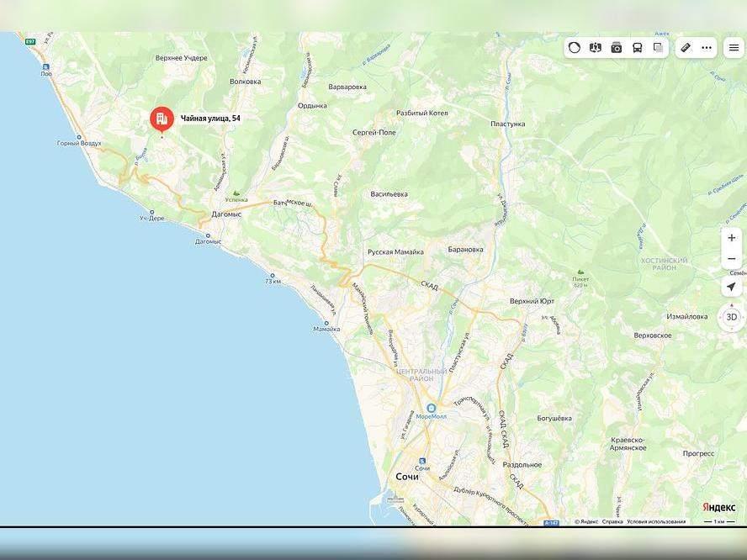Click the red building marker pin
This screenshot has width=747, height=560.
[x=162, y=119]
